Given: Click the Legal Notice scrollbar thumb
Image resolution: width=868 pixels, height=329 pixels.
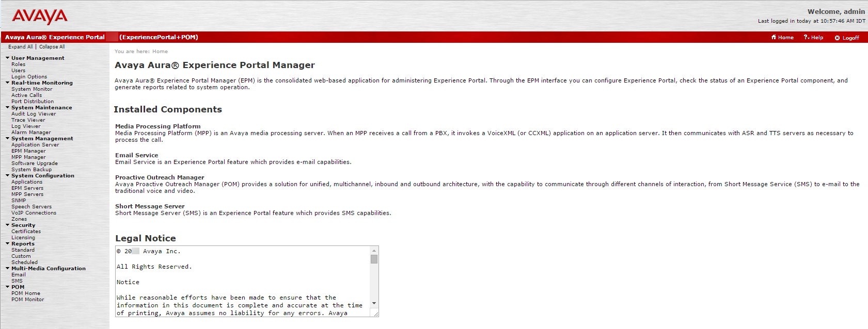Looking at the screenshot, I should click(374, 259).
